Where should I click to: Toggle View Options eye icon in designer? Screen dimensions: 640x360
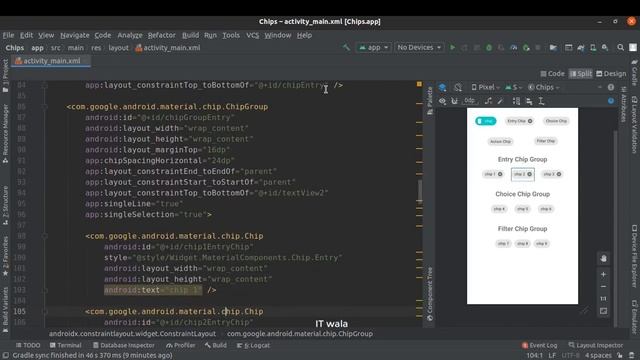pyautogui.click(x=442, y=101)
